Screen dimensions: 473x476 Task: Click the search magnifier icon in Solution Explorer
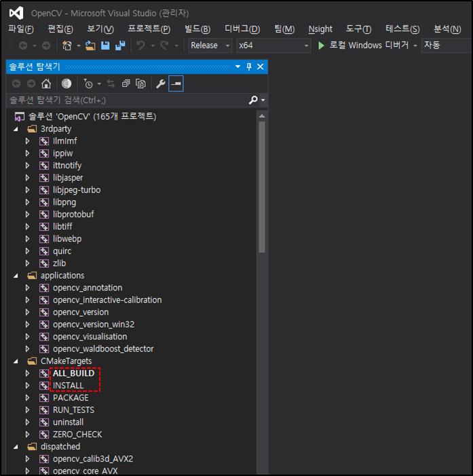pos(253,100)
